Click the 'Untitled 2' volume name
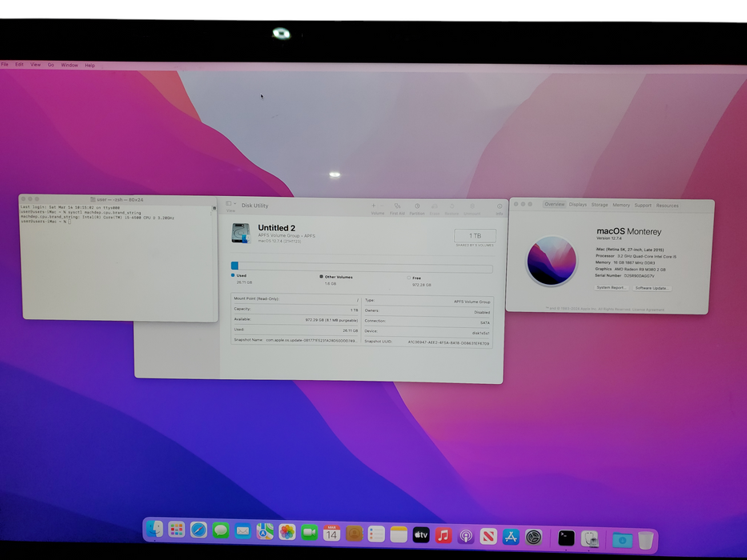The image size is (747, 560). pyautogui.click(x=276, y=228)
